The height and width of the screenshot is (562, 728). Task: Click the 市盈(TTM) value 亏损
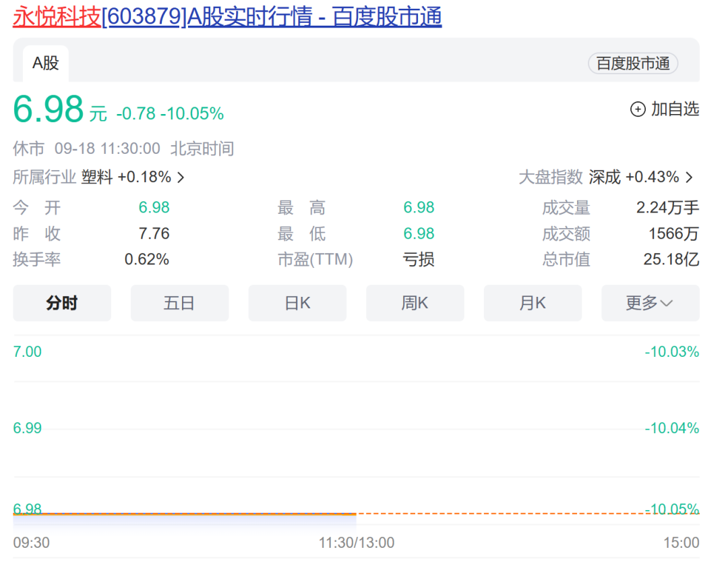419,259
